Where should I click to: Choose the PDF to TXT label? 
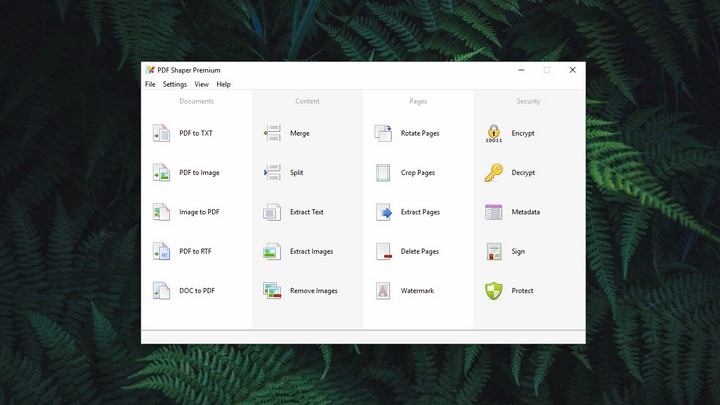tap(196, 133)
